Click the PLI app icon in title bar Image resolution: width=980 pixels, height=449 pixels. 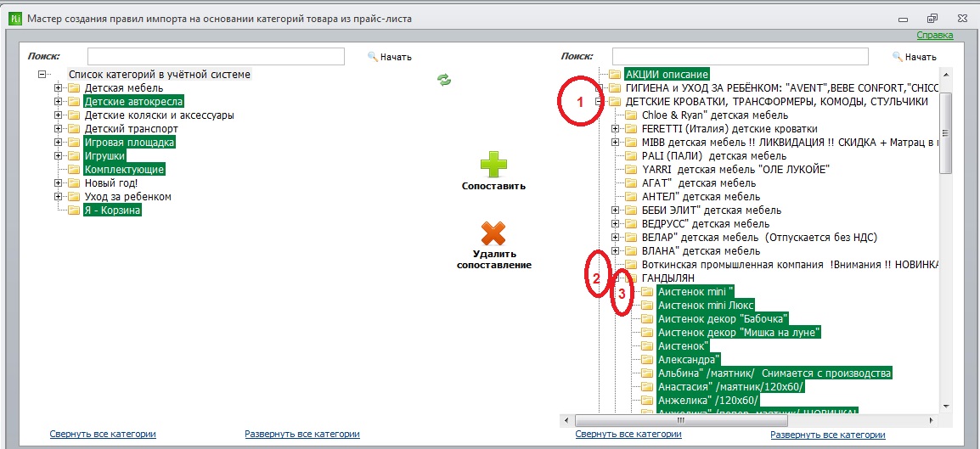click(15, 18)
